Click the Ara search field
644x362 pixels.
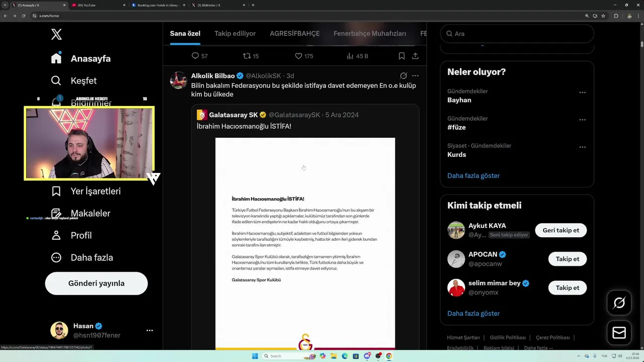(x=517, y=34)
